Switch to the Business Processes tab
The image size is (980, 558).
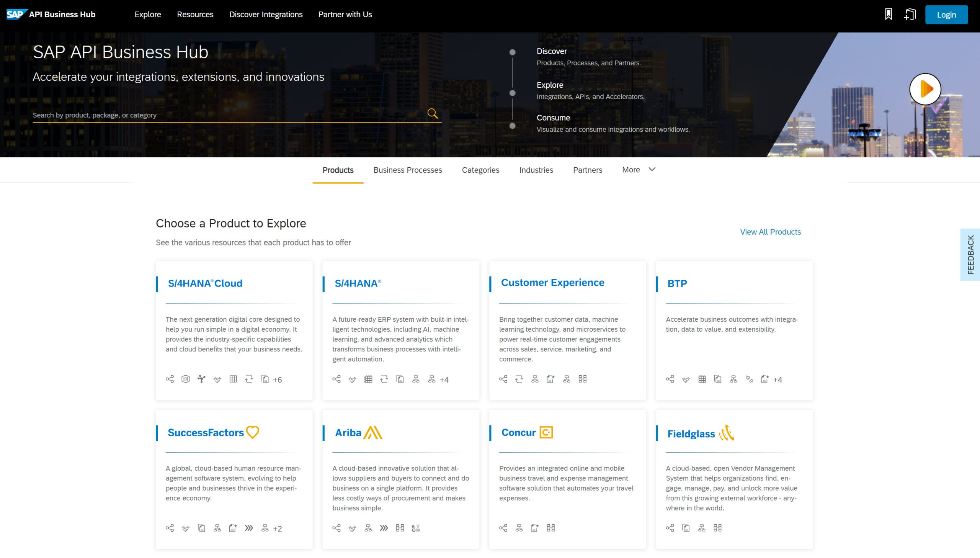(x=407, y=170)
